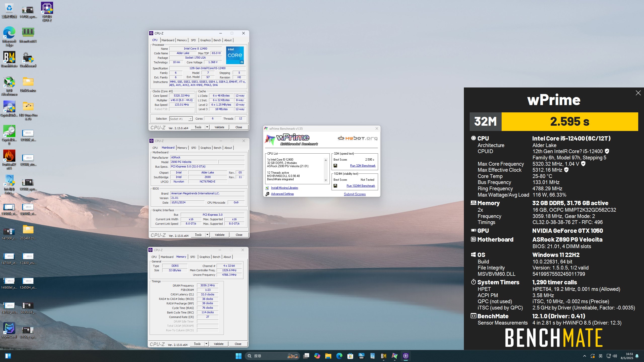The image size is (644, 362).
Task: Open Task View from the taskbar
Action: pyautogui.click(x=306, y=356)
